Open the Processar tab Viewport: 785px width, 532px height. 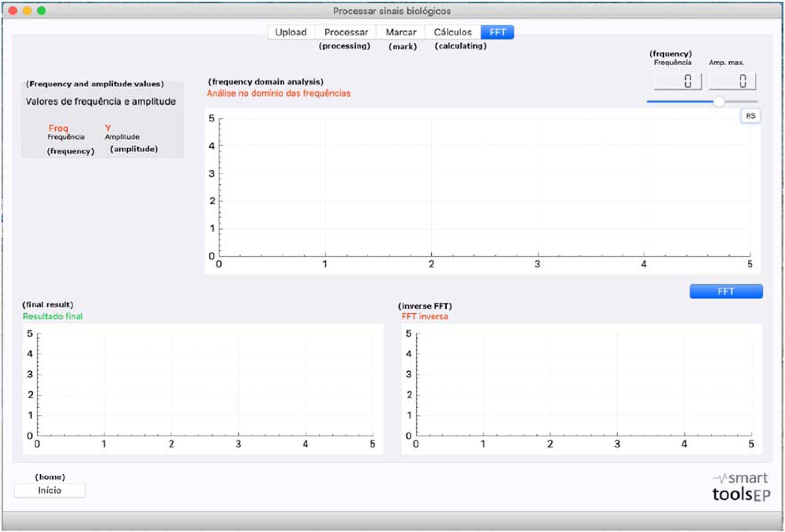[346, 32]
